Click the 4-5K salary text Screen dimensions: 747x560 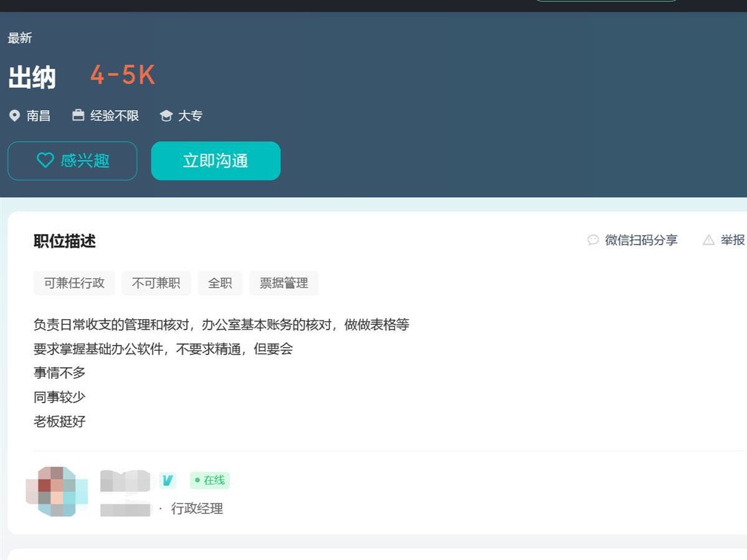click(x=123, y=76)
